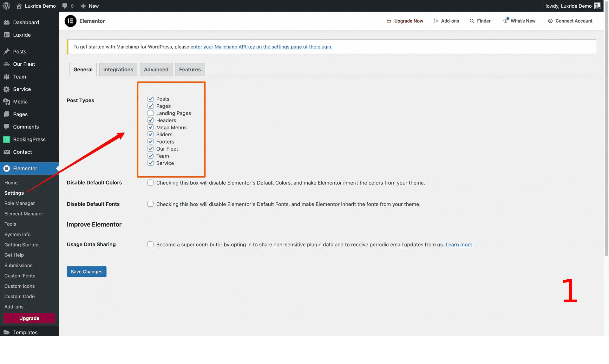Open the comments bubble icon in admin bar

[65, 6]
